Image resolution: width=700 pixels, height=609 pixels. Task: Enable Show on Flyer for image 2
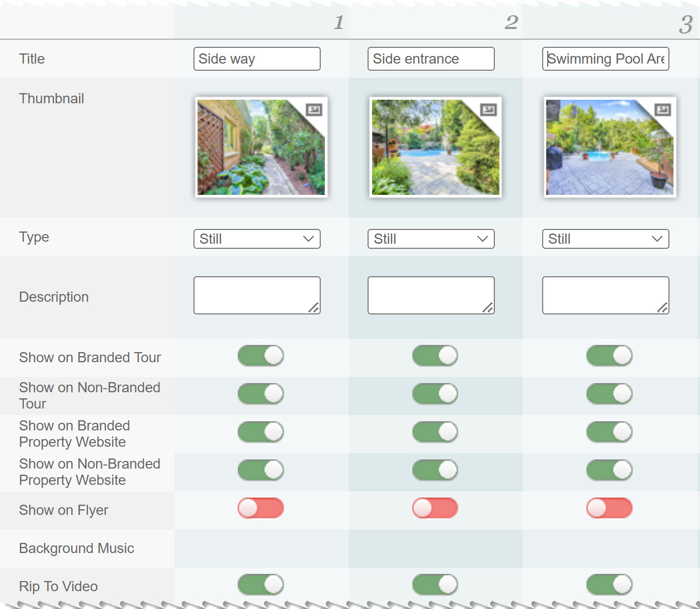435,508
